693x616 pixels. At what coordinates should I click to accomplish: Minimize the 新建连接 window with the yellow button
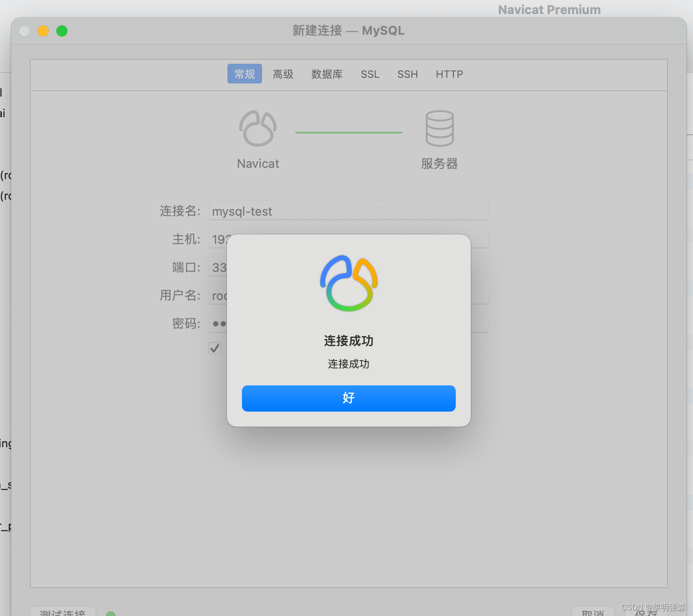(x=43, y=31)
